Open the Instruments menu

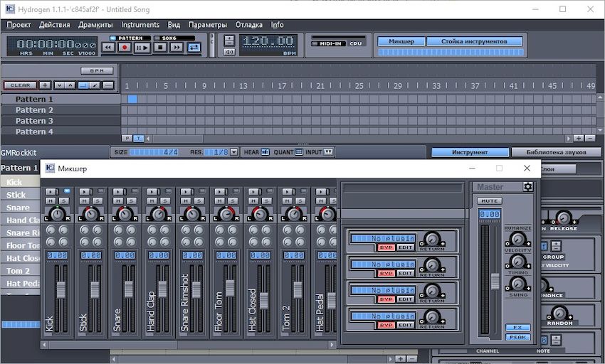coord(140,25)
